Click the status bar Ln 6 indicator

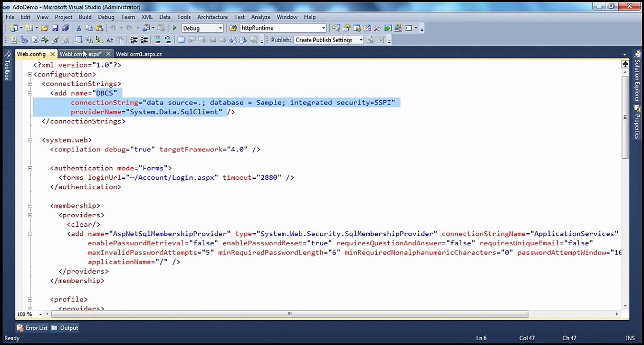(x=481, y=338)
